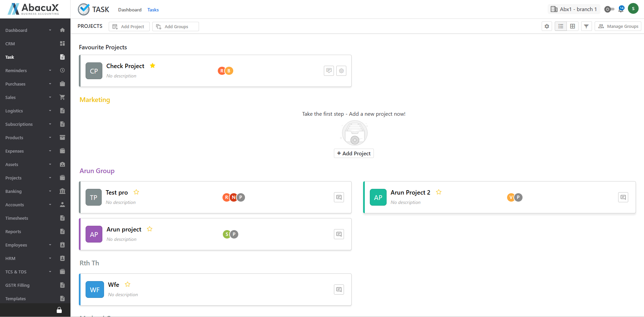Open Timesheets from the sidebar
Viewport: 644px width, 317px height.
pos(17,218)
